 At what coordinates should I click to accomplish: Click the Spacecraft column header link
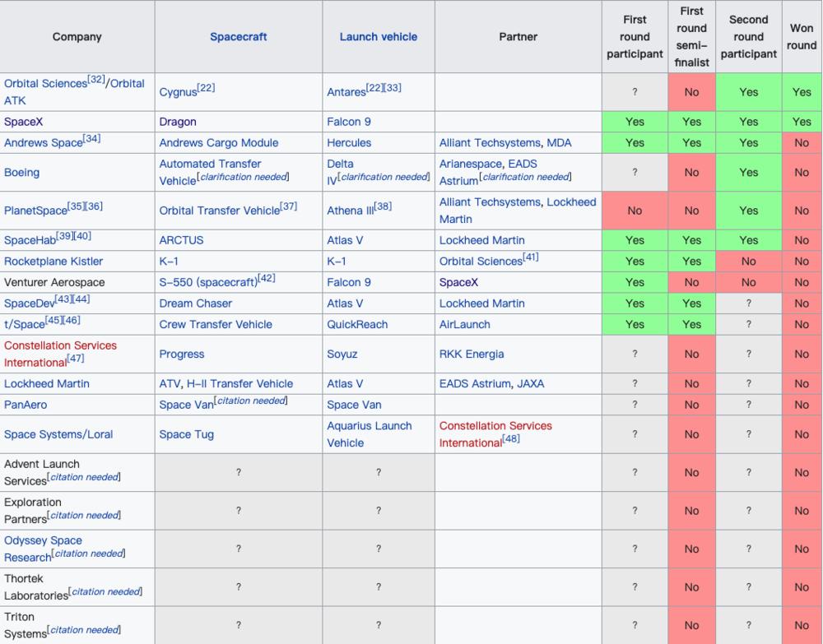(x=239, y=37)
